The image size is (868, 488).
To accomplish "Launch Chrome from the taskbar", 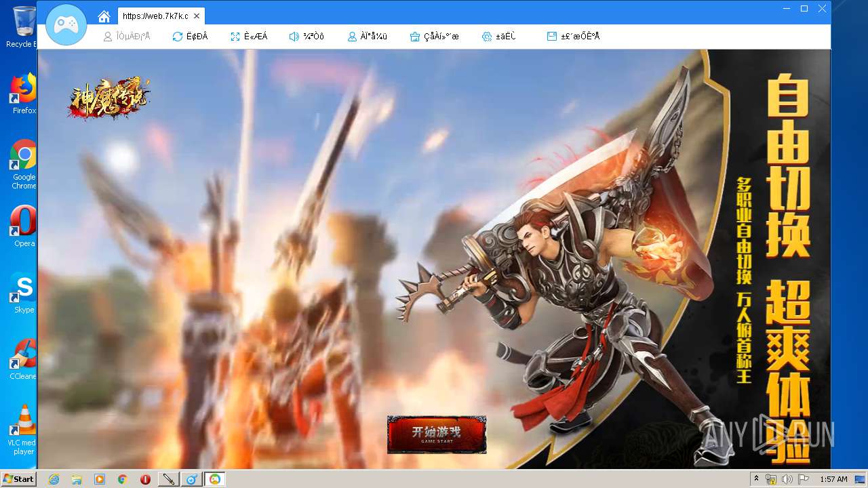I will coord(123,479).
